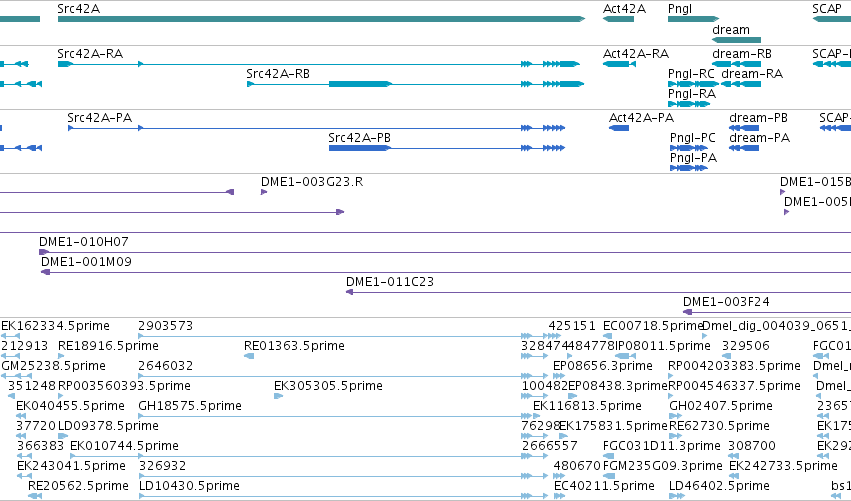This screenshot has height=501, width=851.
Task: Select EST RP004546337.5prime
Action: pyautogui.click(x=734, y=386)
